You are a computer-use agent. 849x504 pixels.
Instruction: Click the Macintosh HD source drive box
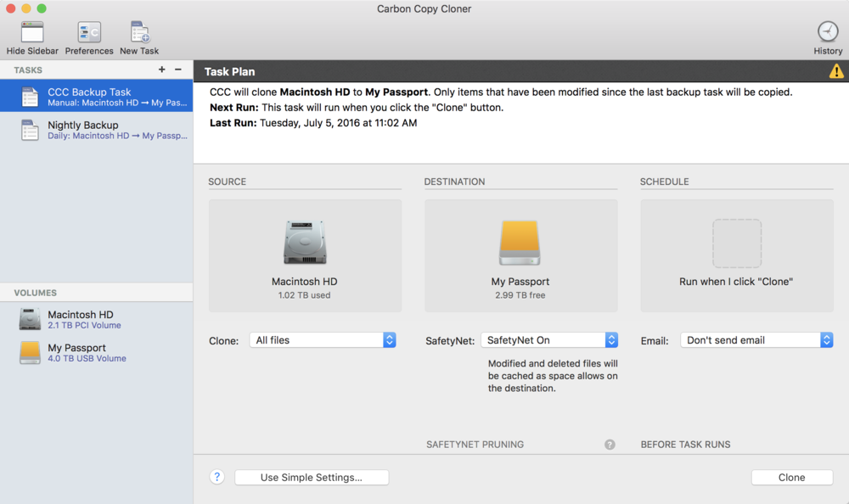pos(305,255)
